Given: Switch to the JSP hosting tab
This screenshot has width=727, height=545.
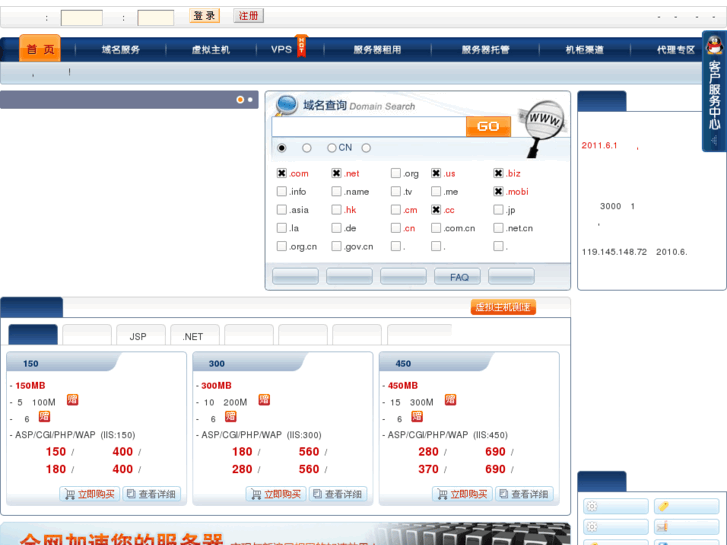Looking at the screenshot, I should pyautogui.click(x=140, y=335).
